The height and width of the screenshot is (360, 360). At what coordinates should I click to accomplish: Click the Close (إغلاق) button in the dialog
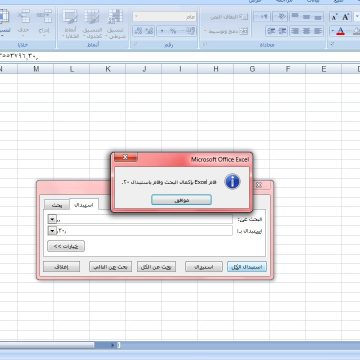click(62, 267)
